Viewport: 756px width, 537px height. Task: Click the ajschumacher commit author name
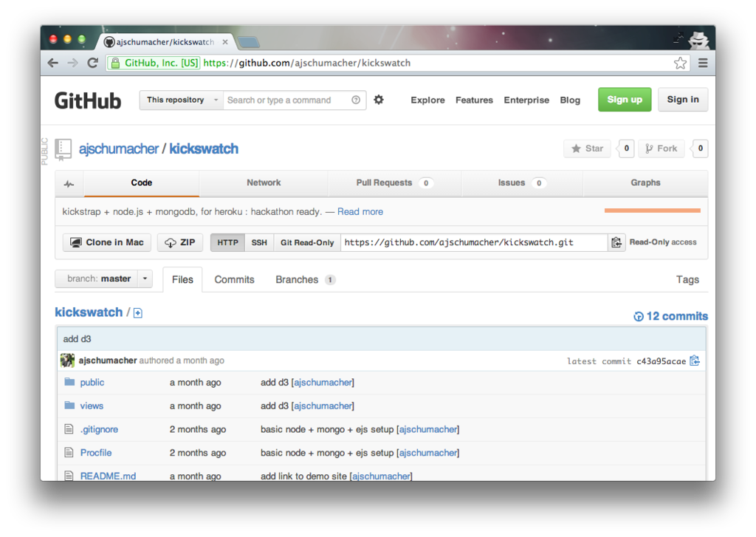(x=108, y=361)
